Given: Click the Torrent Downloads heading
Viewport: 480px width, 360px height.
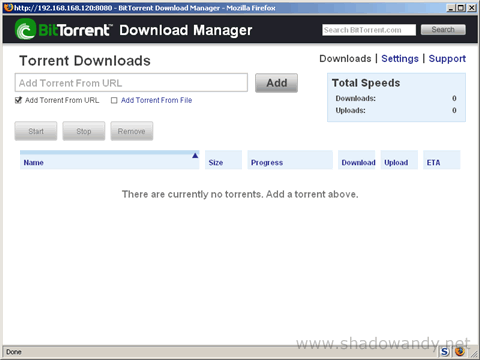Looking at the screenshot, I should click(x=85, y=61).
